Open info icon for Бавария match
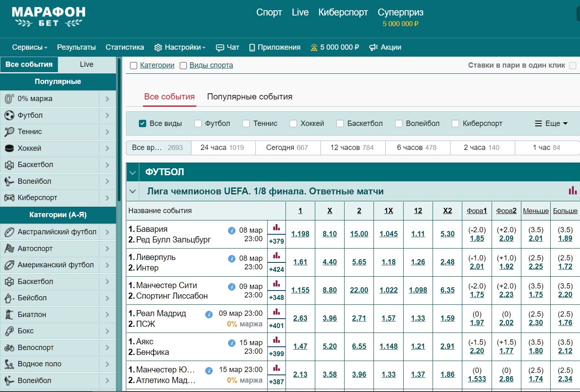The height and width of the screenshot is (392, 580). (x=232, y=230)
